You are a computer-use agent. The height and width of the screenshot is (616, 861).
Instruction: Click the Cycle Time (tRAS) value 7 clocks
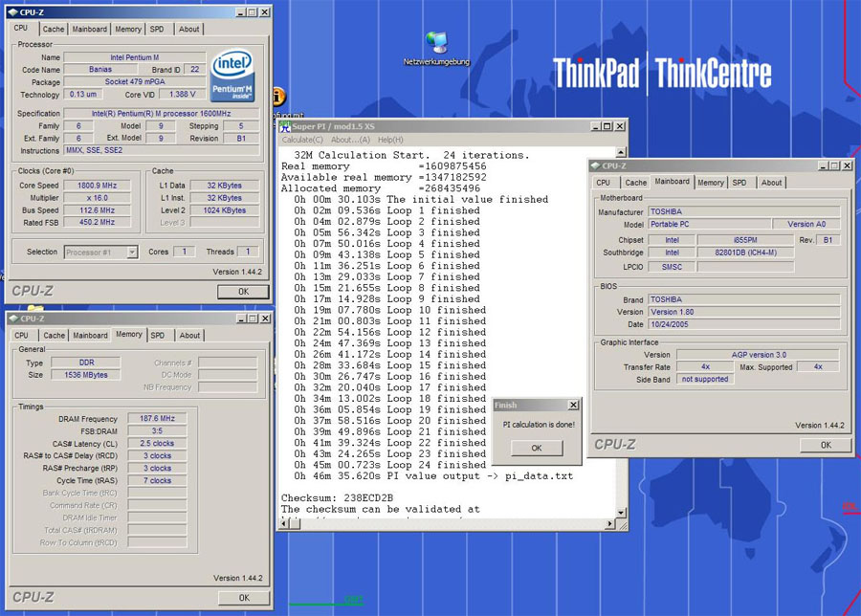(x=157, y=480)
